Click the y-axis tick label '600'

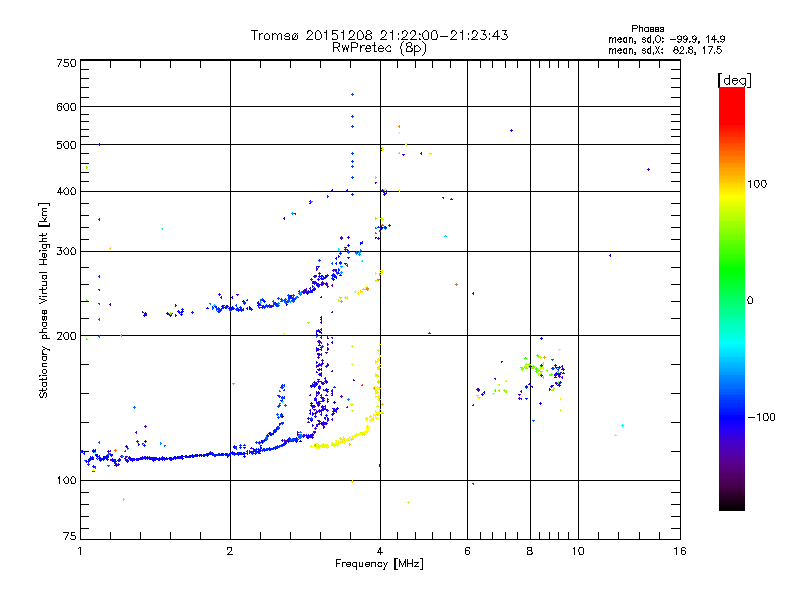[x=66, y=107]
